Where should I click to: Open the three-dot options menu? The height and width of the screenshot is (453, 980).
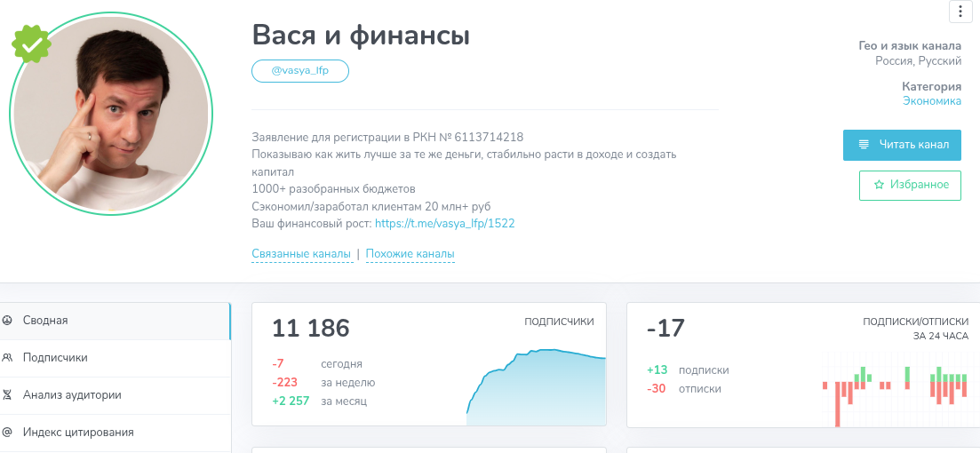tap(960, 12)
